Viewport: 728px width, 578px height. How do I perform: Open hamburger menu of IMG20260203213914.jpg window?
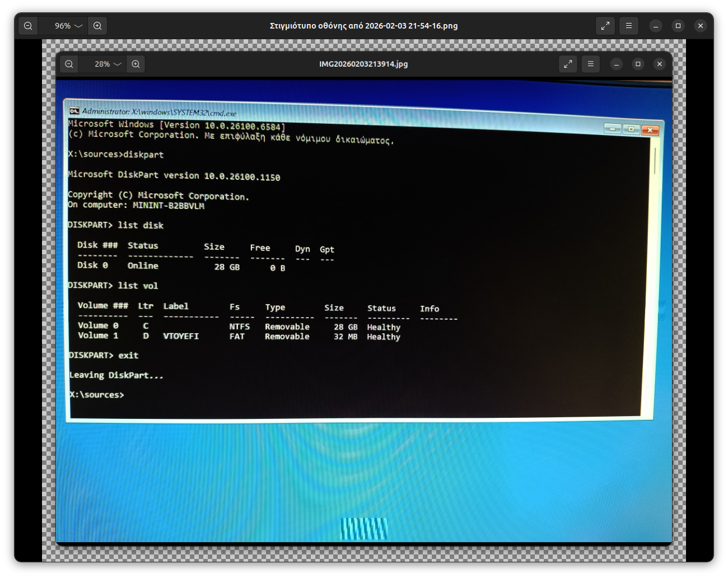[x=590, y=64]
